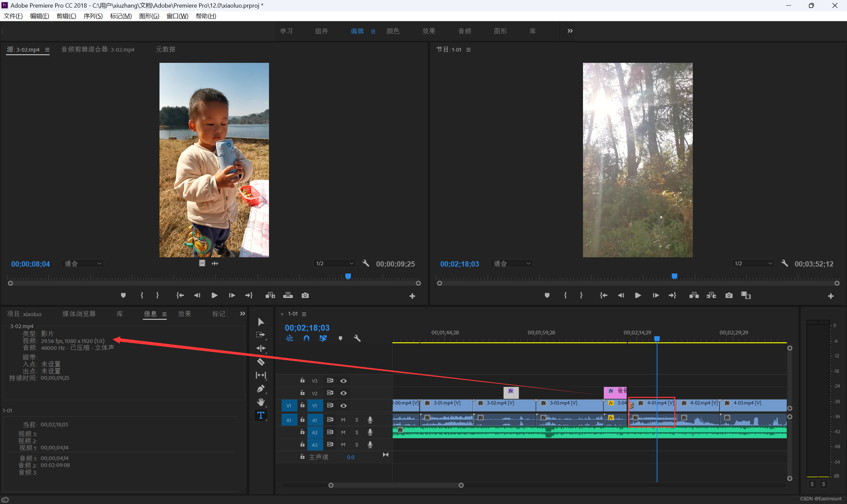
Task: Switch to 颜色 workspace
Action: [393, 31]
